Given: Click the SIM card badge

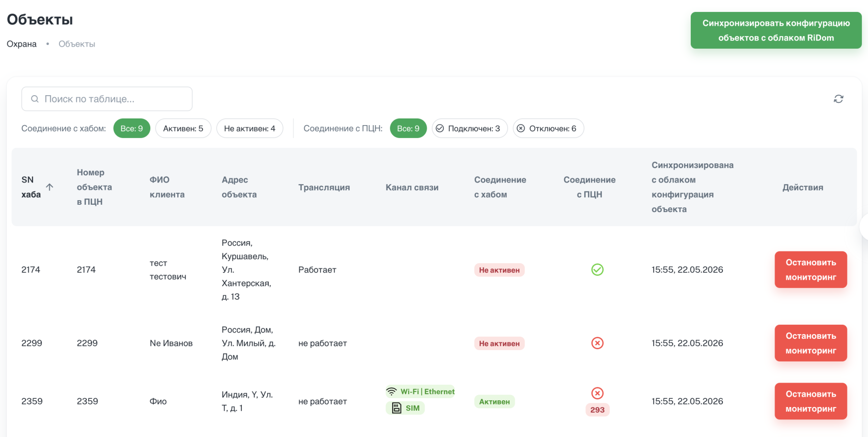Looking at the screenshot, I should pos(405,408).
